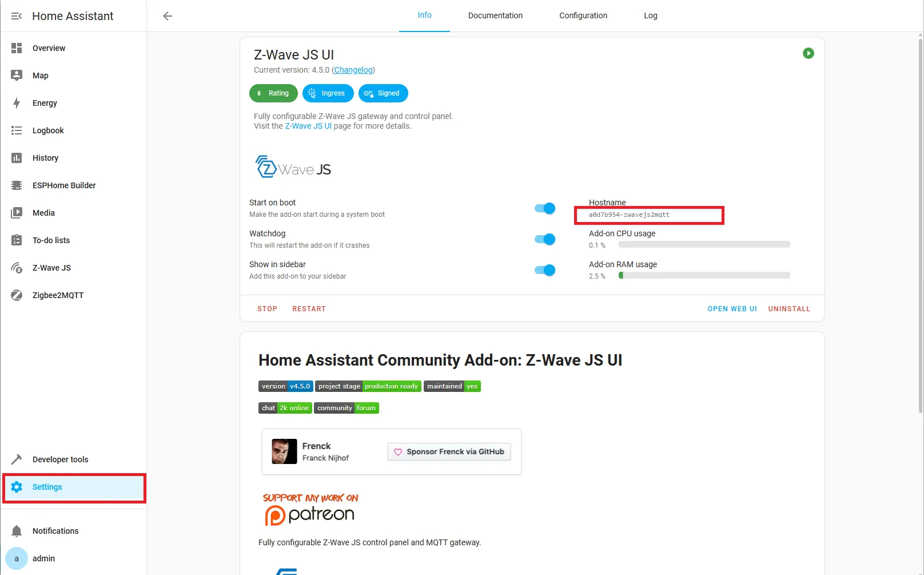Open the version Changelog link
The height and width of the screenshot is (575, 924).
click(353, 70)
